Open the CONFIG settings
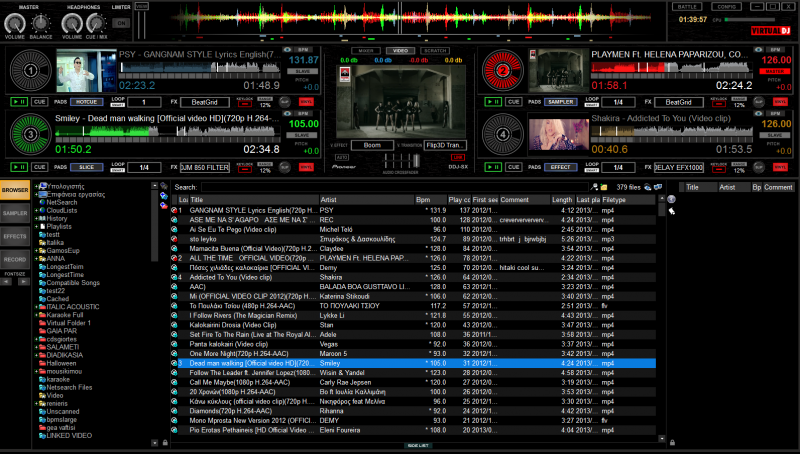Image resolution: width=800 pixels, height=454 pixels. pyautogui.click(x=727, y=7)
